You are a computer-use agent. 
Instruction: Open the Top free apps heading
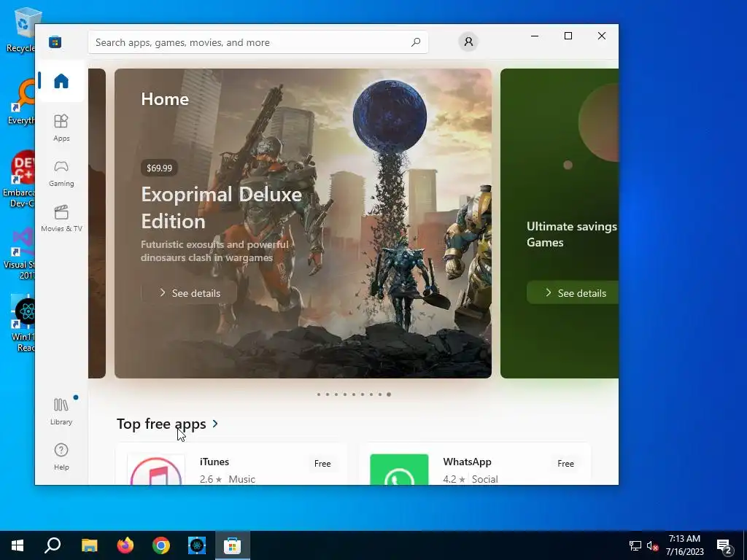point(161,424)
